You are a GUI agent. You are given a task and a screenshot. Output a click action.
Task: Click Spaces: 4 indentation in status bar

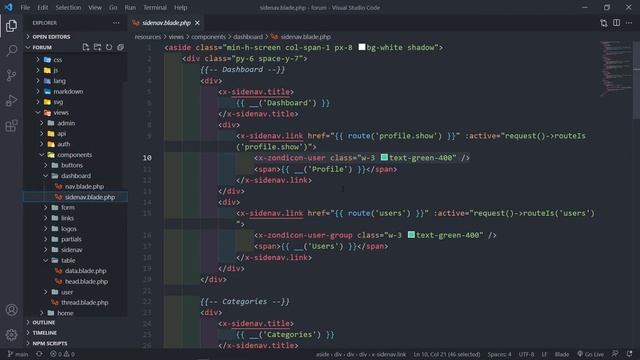[x=499, y=354]
